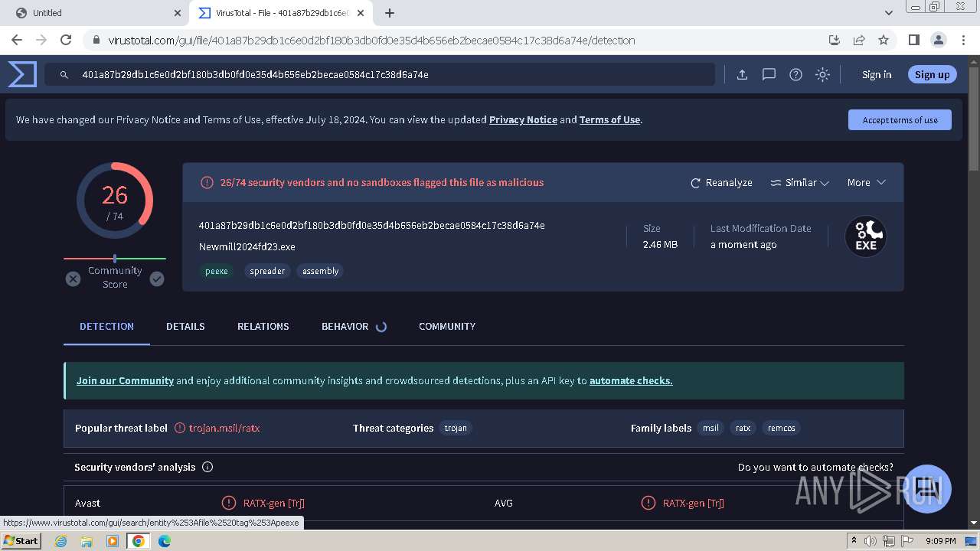Toggle the browser side panel icon
The height and width of the screenshot is (551, 980).
coord(913,40)
